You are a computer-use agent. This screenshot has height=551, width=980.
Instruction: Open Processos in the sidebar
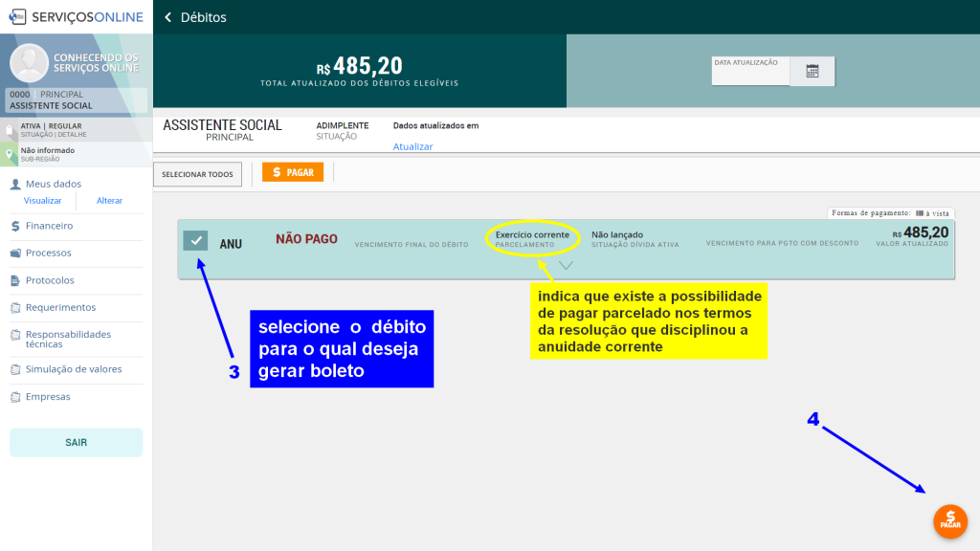(48, 253)
